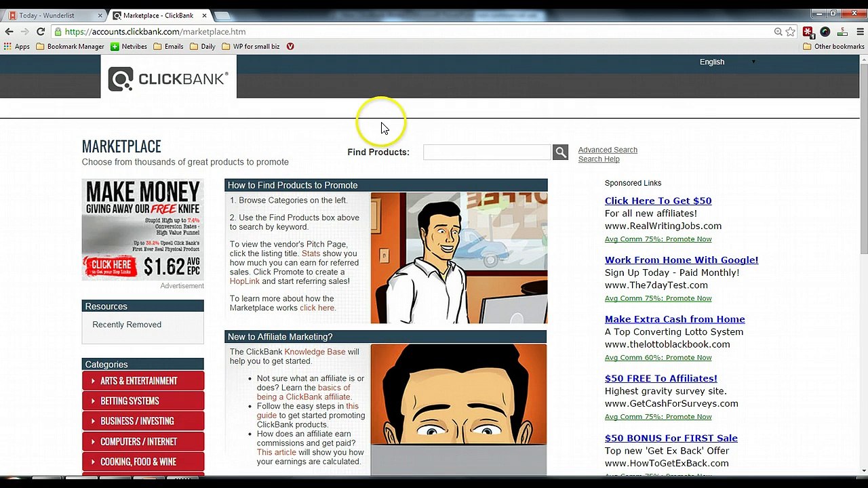
Task: Open the 'this guide' link
Action: point(308,411)
